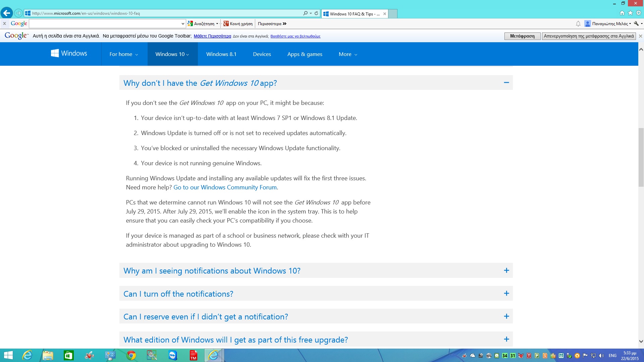Launch Windows Store from the taskbar
The height and width of the screenshot is (362, 644).
(69, 355)
